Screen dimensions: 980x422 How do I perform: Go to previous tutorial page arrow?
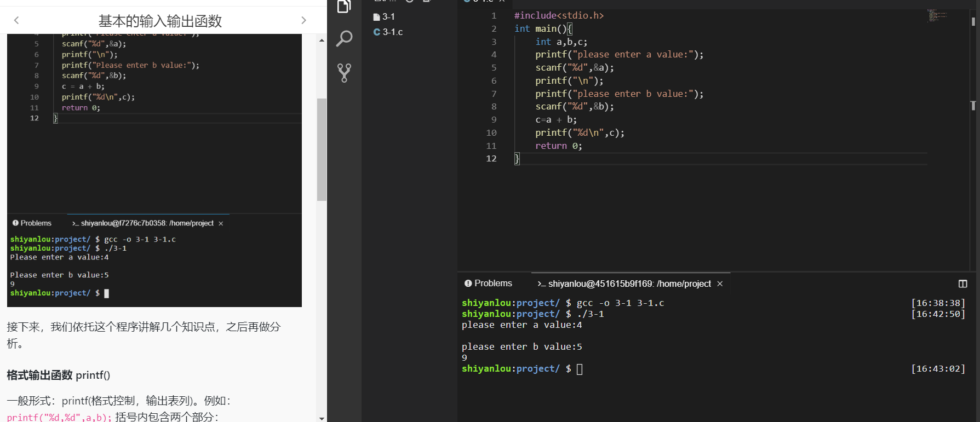(16, 20)
